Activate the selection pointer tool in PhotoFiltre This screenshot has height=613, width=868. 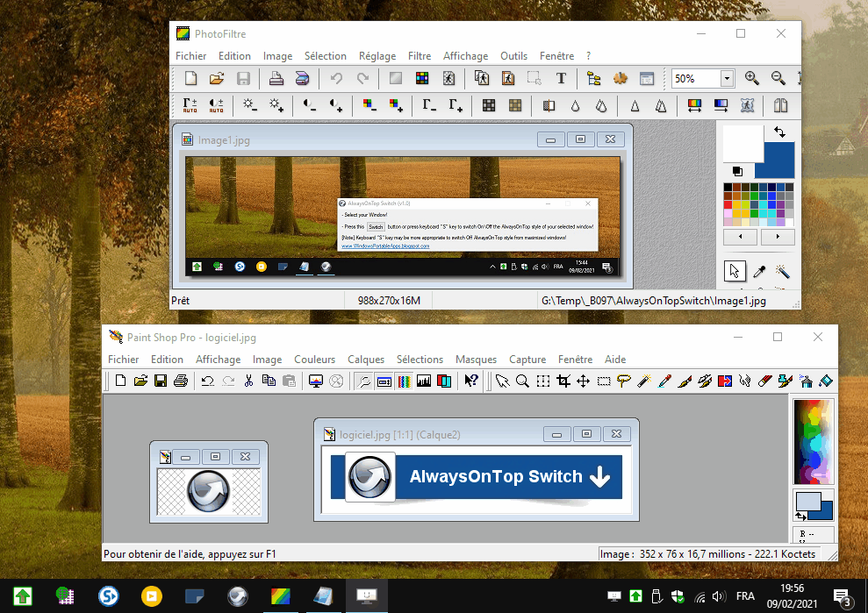point(735,271)
